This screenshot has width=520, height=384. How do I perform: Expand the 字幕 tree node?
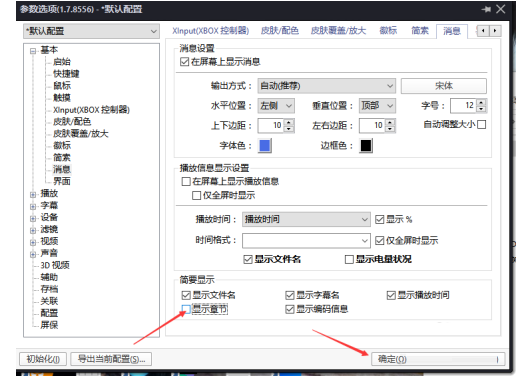pos(33,206)
